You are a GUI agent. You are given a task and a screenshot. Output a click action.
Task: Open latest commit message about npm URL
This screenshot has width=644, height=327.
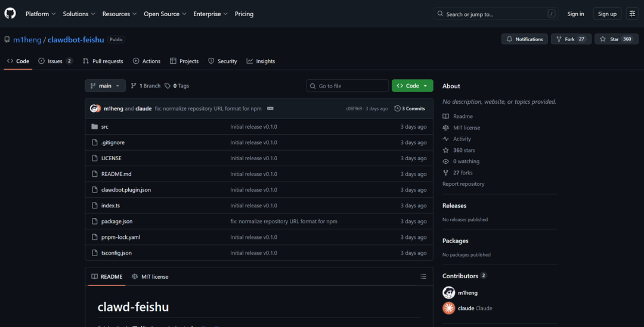[x=208, y=109]
